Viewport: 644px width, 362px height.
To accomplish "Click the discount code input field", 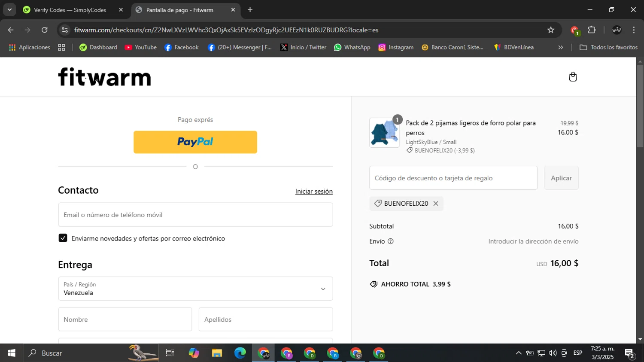I will tap(453, 178).
